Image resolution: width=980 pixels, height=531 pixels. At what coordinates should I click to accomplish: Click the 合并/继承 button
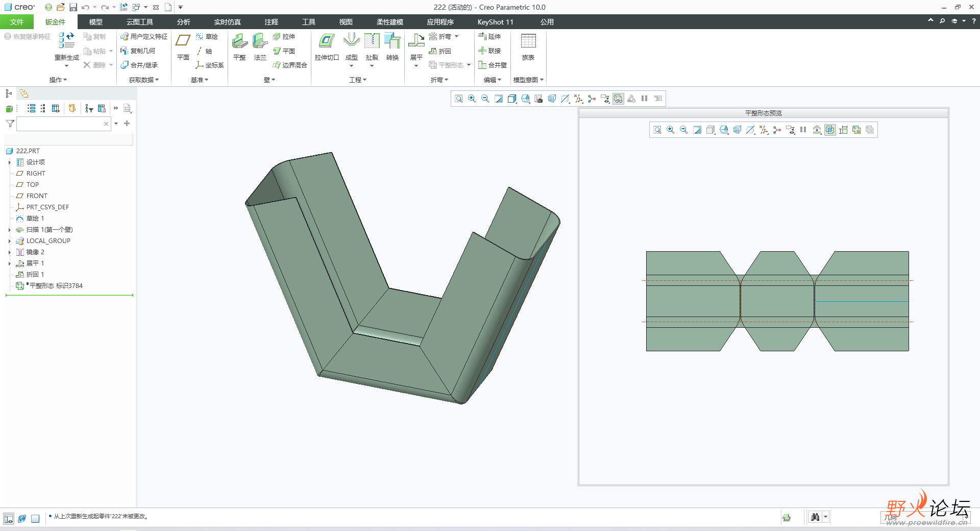pos(139,65)
